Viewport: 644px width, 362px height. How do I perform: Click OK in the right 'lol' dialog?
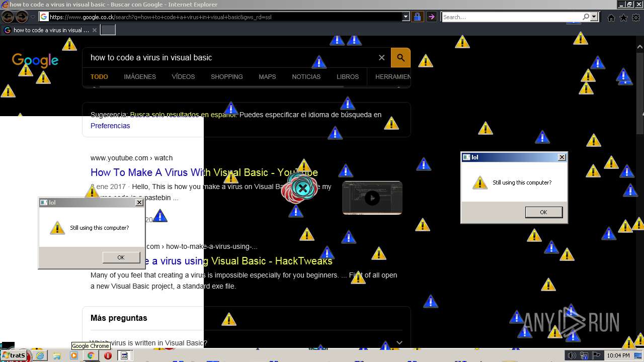coord(543,212)
